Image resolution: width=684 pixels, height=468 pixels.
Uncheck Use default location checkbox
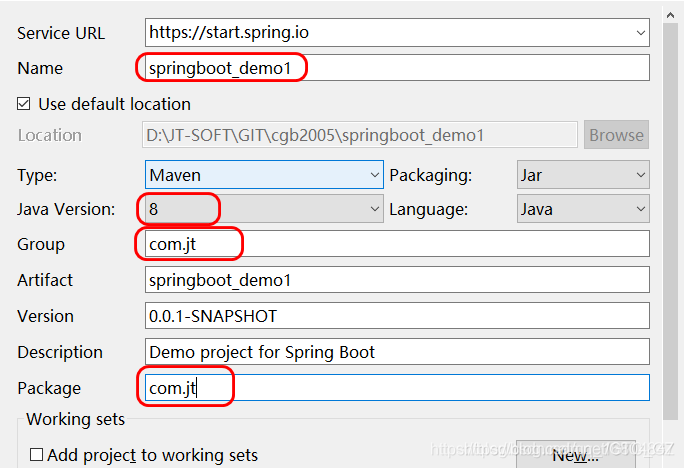24,104
